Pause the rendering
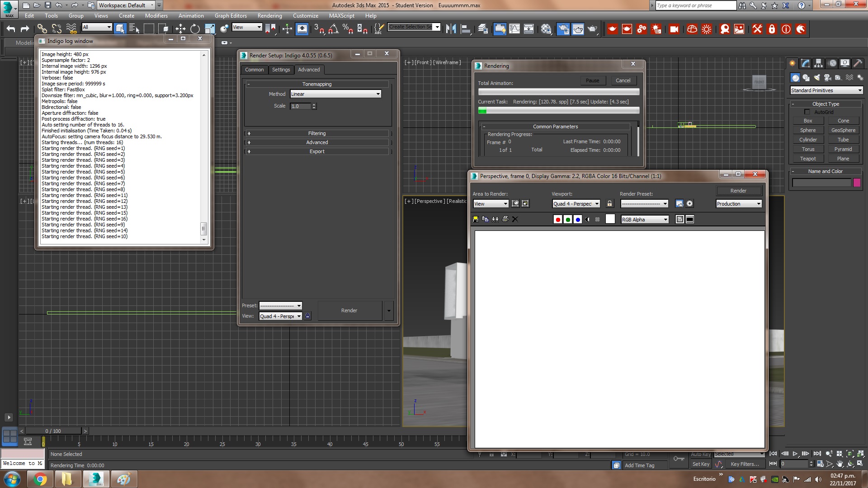 592,80
